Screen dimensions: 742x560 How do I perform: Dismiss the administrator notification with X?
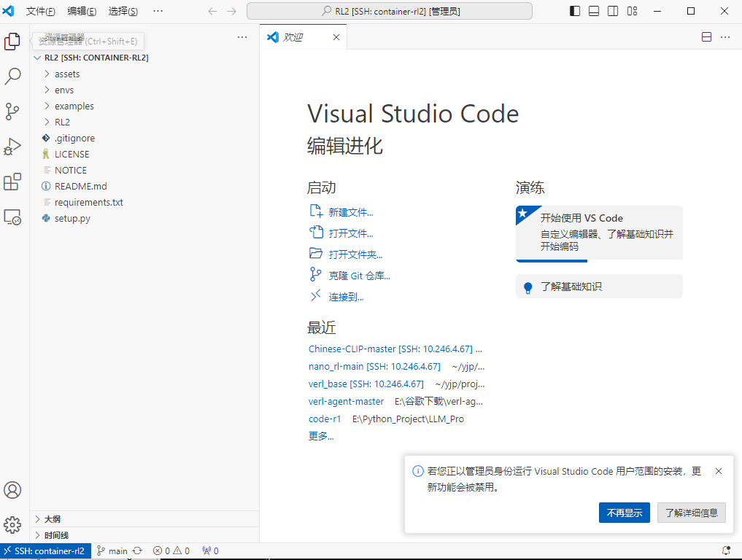tap(719, 471)
